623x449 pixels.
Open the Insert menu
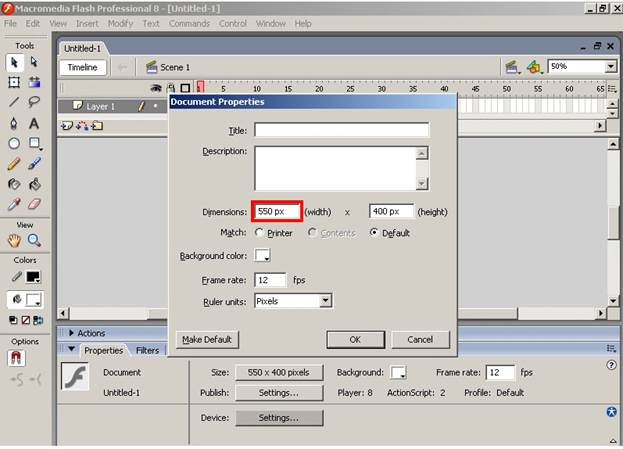87,23
